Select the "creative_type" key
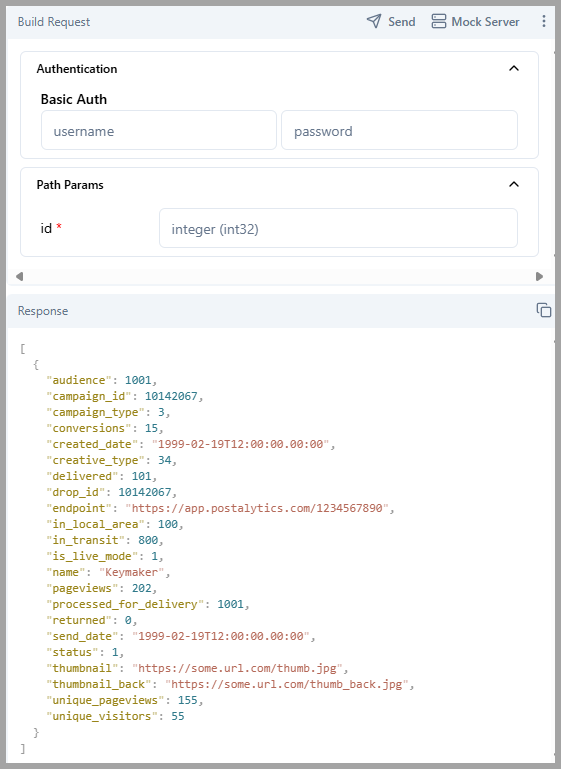This screenshot has height=769, width=561. click(96, 461)
